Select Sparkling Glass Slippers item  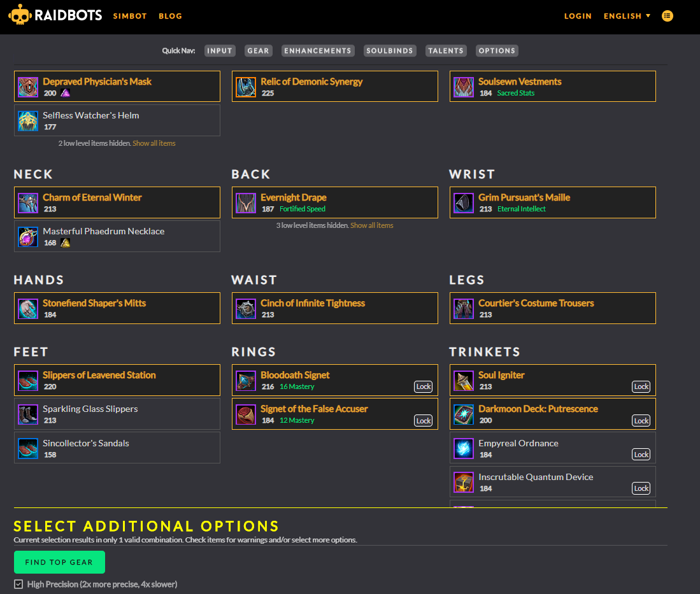click(x=117, y=414)
